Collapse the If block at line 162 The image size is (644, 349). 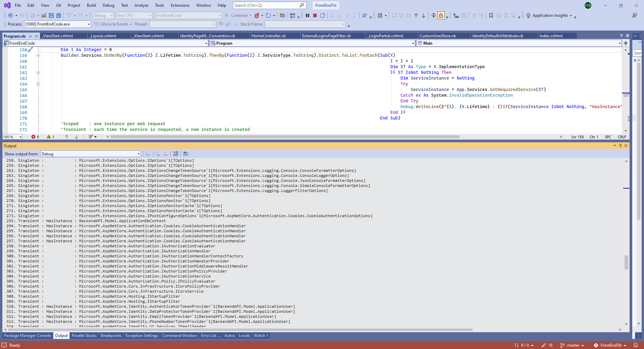point(38,73)
